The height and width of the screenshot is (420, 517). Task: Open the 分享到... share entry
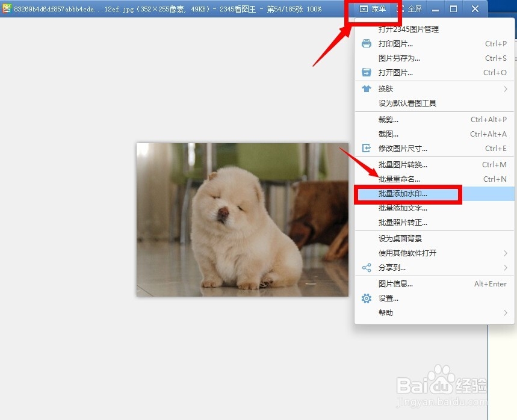(x=434, y=268)
